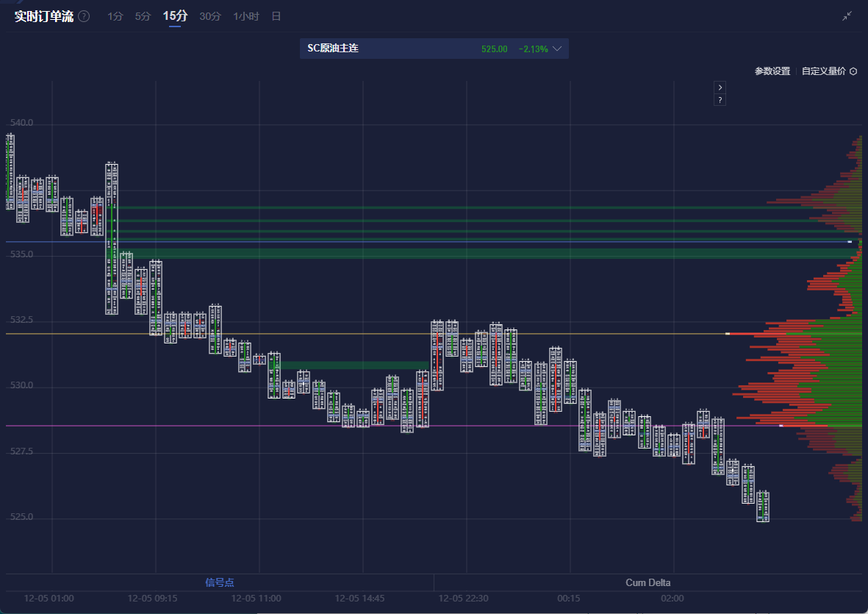The image size is (868, 614).
Task: Click the volume profile histogram near 530.0
Action: point(797,388)
